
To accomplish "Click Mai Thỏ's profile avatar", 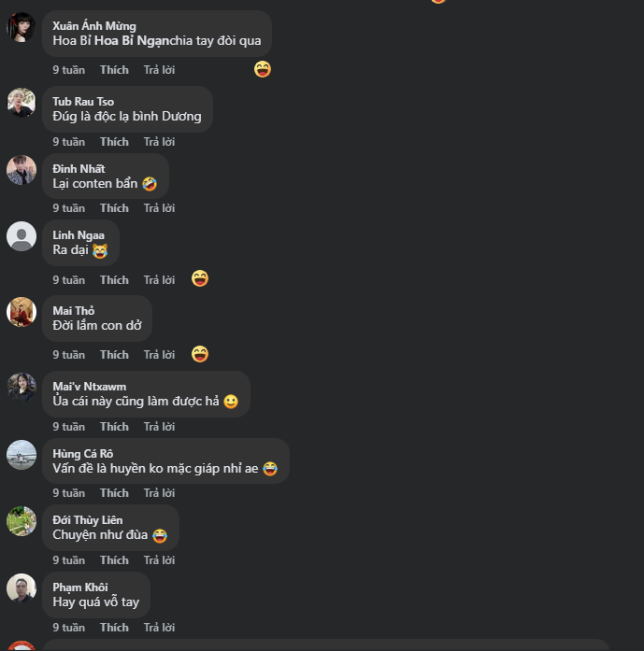I will coord(21,312).
